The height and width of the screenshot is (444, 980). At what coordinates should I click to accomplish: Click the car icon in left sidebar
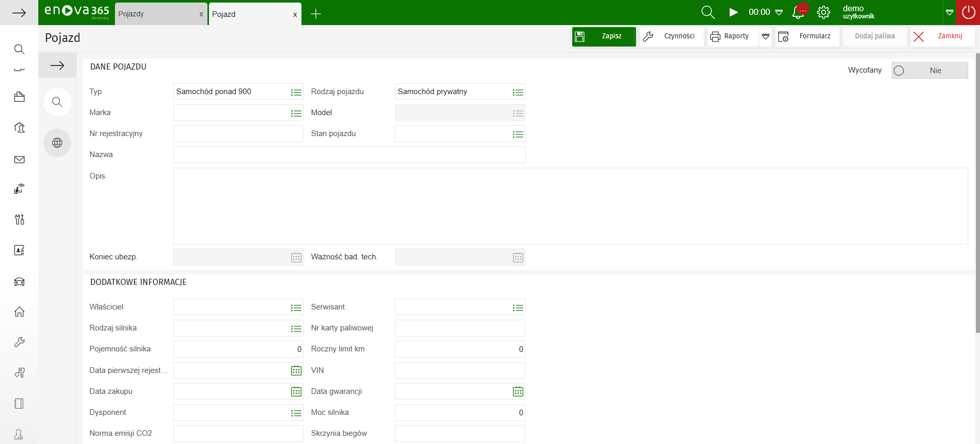pyautogui.click(x=19, y=282)
